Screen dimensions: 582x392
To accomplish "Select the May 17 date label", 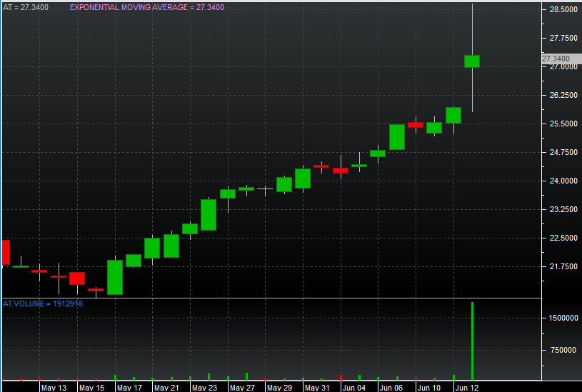I will 129,388.
